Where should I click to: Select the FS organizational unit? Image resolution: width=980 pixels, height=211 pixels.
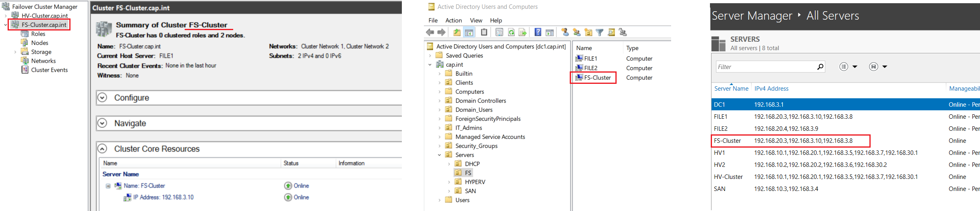[468, 173]
